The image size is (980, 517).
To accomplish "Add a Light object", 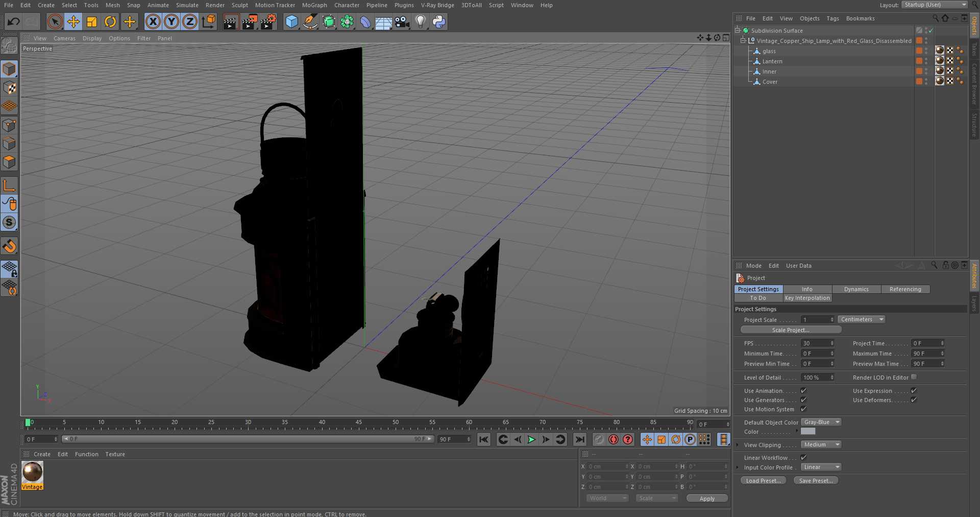I will coord(420,21).
